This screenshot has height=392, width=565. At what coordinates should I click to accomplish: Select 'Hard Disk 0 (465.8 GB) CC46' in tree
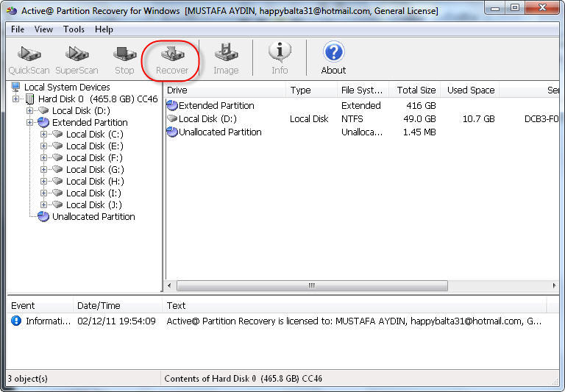(98, 99)
